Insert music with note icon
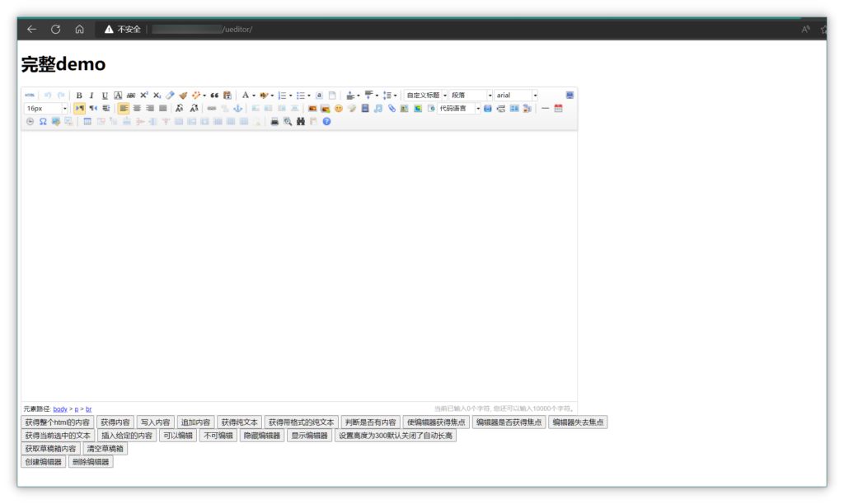The height and width of the screenshot is (504, 844). pos(377,108)
